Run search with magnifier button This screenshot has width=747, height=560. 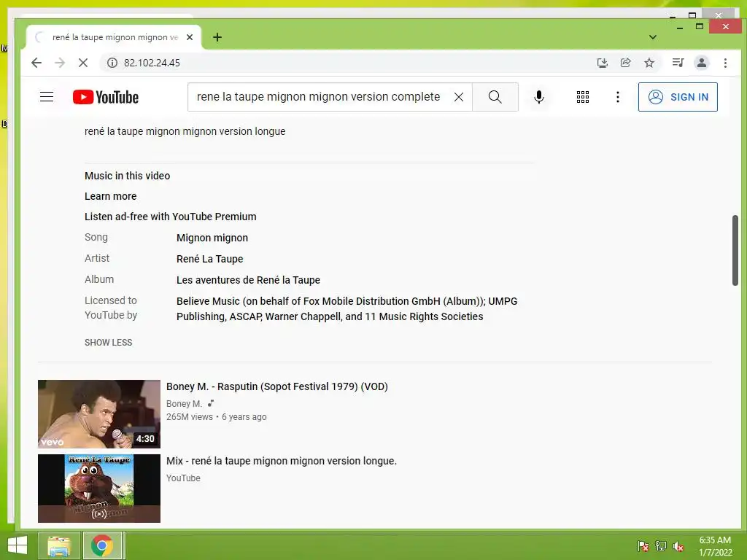(495, 97)
